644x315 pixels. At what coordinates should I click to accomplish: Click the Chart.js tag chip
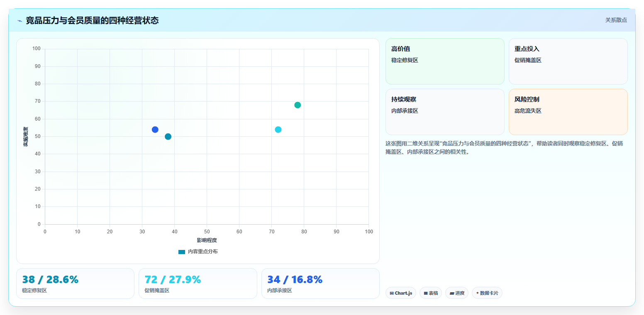pos(401,293)
